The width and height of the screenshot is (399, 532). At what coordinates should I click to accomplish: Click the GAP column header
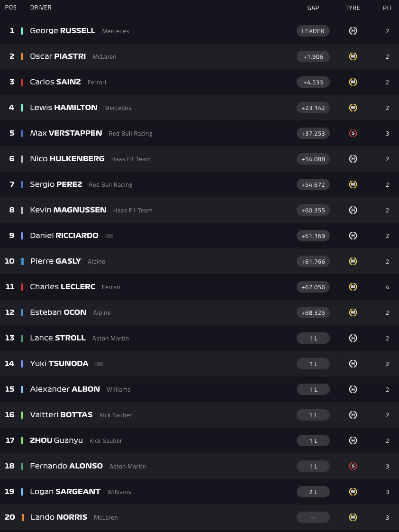coord(313,8)
